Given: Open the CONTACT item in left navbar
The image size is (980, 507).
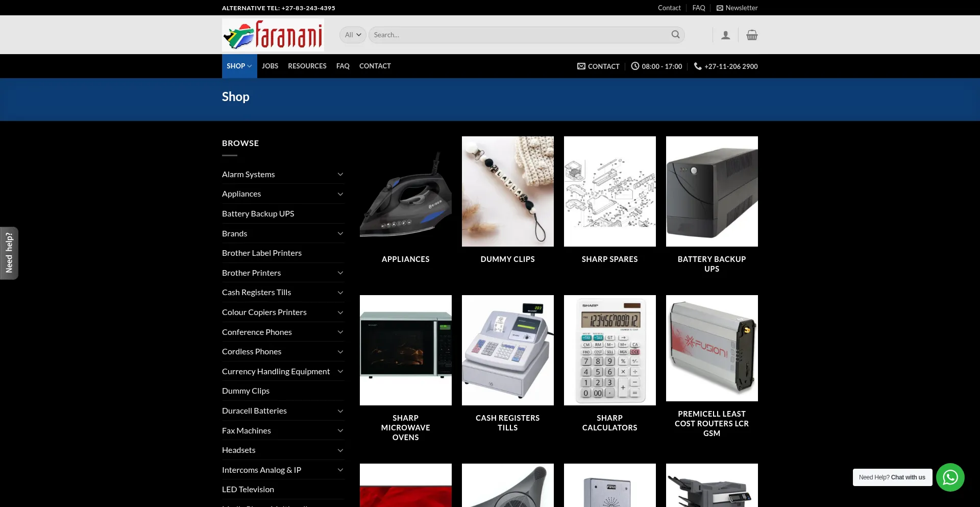Looking at the screenshot, I should 375,66.
